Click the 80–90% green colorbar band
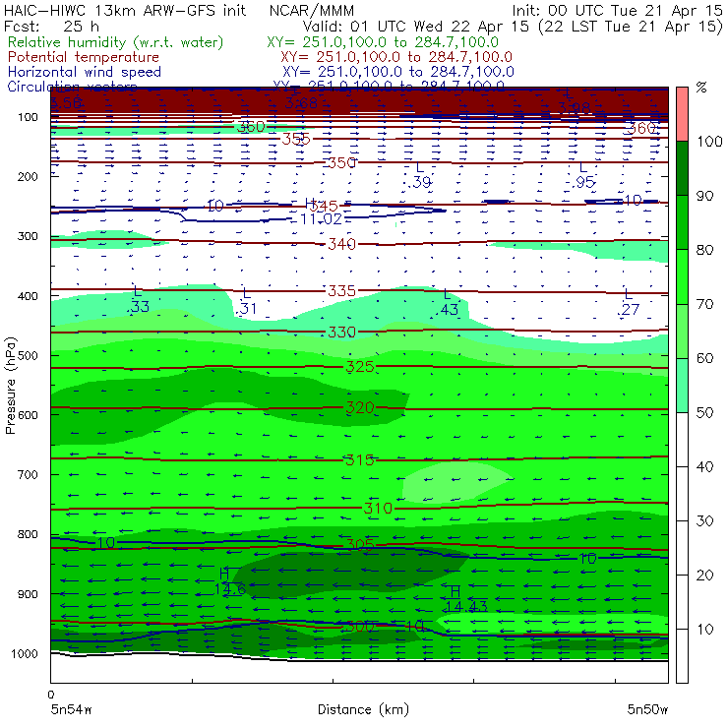The height and width of the screenshot is (728, 728). pos(682,222)
